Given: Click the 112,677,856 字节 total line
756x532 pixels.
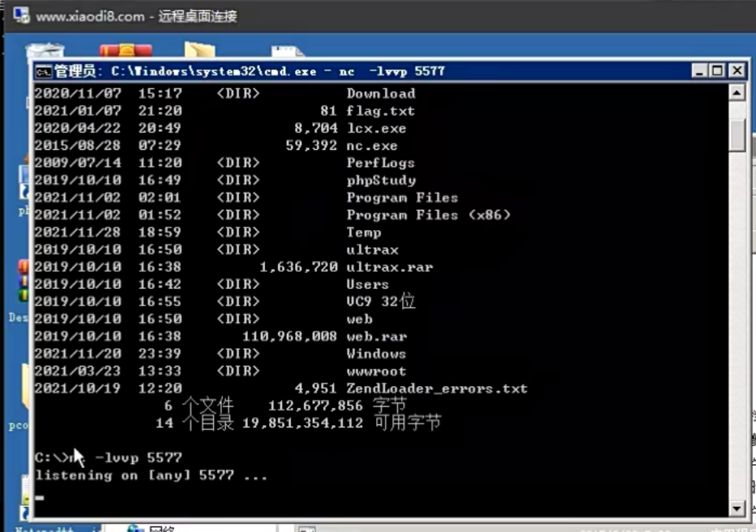Looking at the screenshot, I should coord(337,405).
